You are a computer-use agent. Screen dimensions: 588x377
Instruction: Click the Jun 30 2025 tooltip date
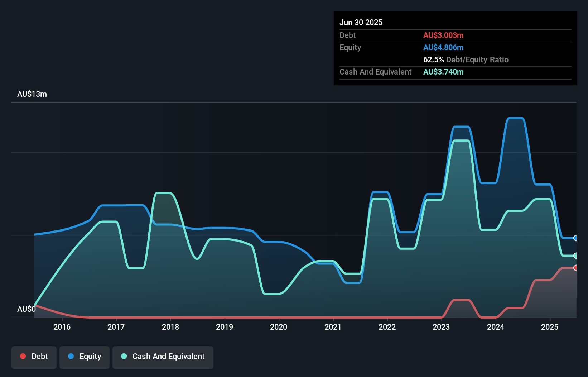click(361, 22)
